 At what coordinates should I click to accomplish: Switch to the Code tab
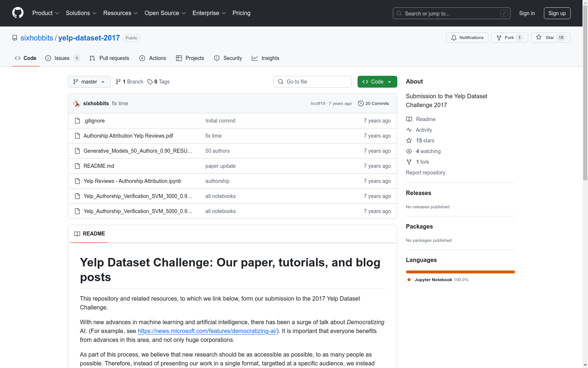coord(26,58)
